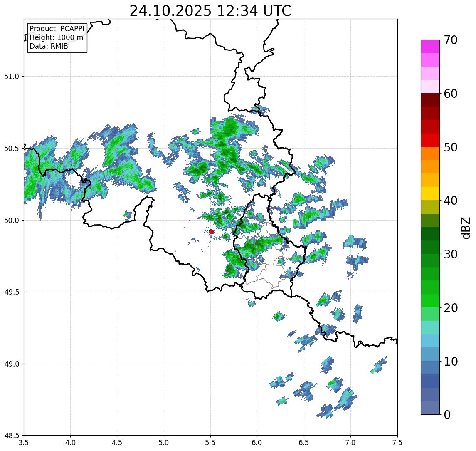Pick the magenta top swatch of the colorbar

click(x=430, y=47)
